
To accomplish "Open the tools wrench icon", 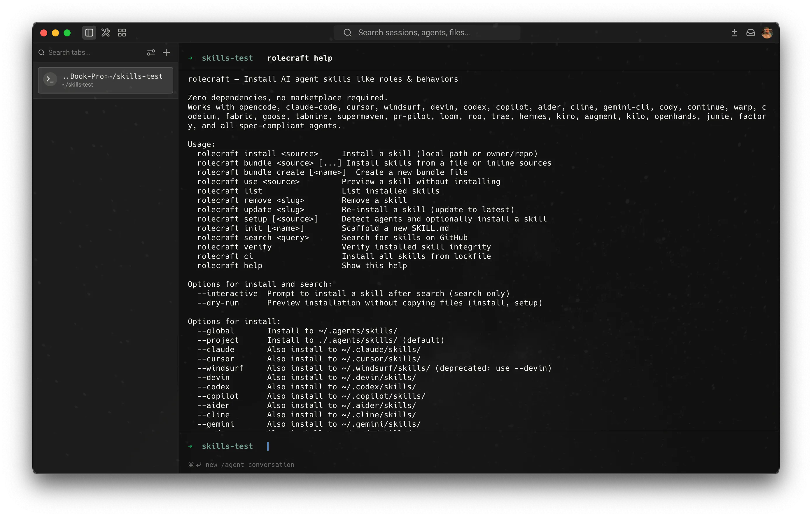I will (106, 33).
